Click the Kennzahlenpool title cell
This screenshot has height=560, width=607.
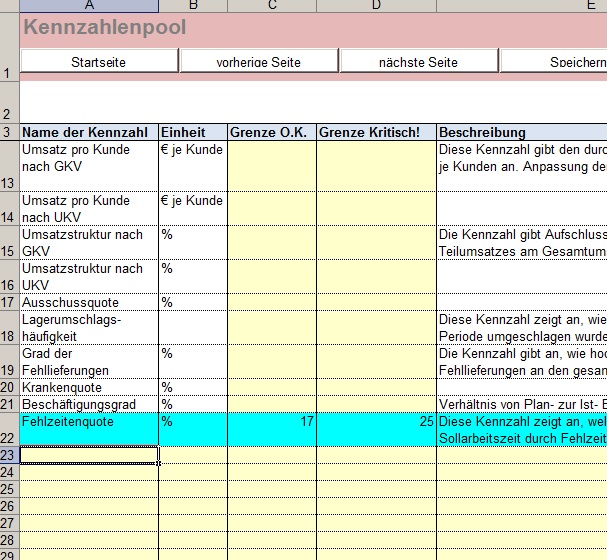[x=104, y=28]
